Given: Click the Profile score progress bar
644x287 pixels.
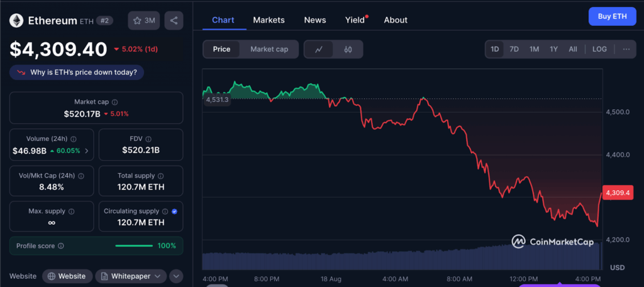Looking at the screenshot, I should pyautogui.click(x=133, y=245).
